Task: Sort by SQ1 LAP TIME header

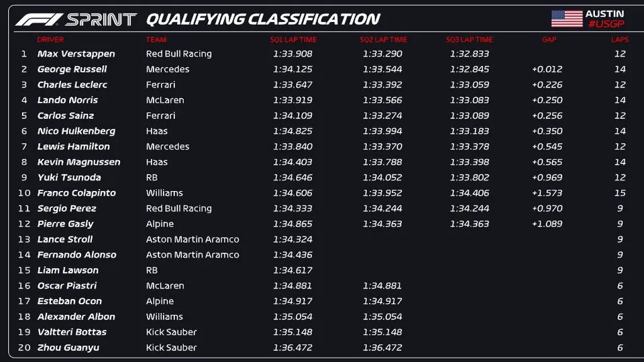Action: (x=293, y=40)
